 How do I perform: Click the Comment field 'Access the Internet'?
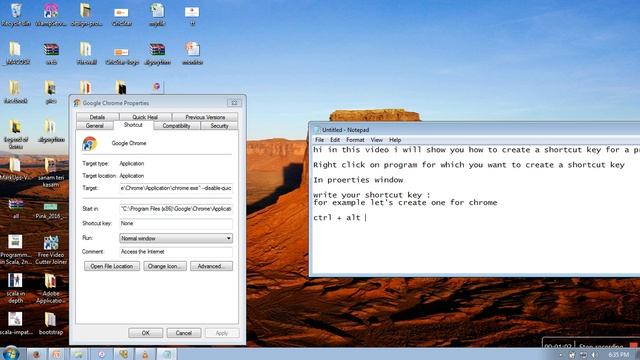coord(176,252)
